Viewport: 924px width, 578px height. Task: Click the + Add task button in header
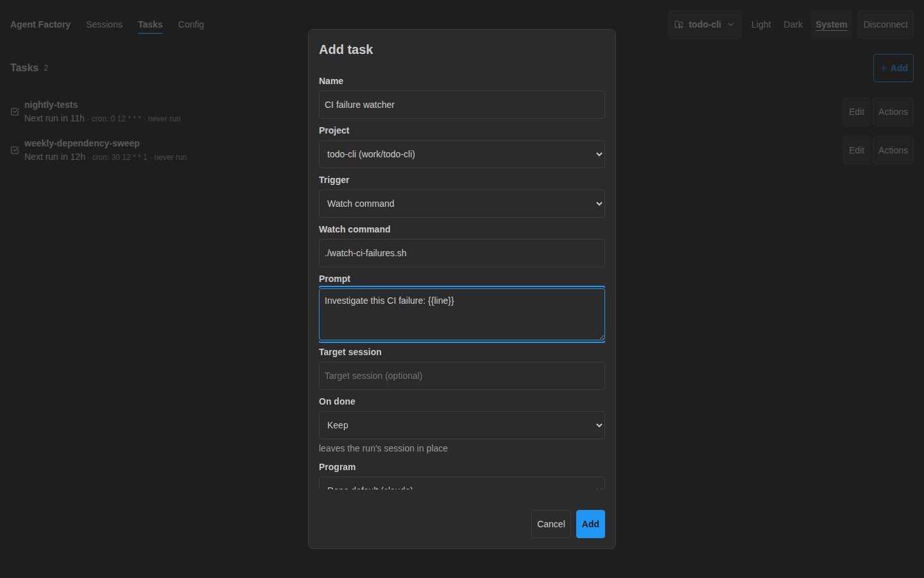tap(893, 68)
